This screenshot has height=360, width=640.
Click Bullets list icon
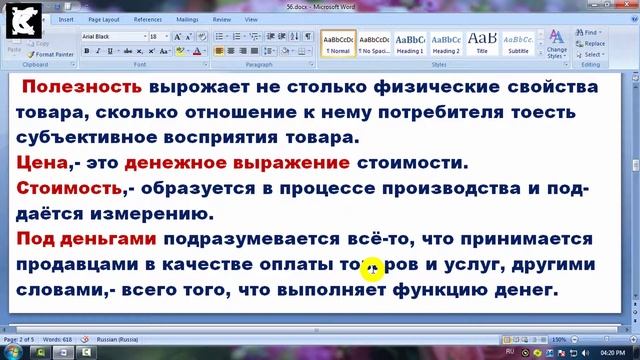[219, 37]
